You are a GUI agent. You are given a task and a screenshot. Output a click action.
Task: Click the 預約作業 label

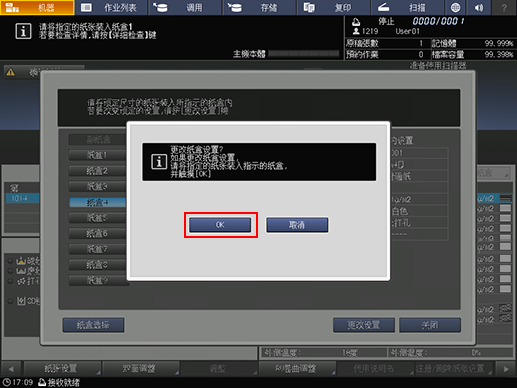[x=362, y=54]
